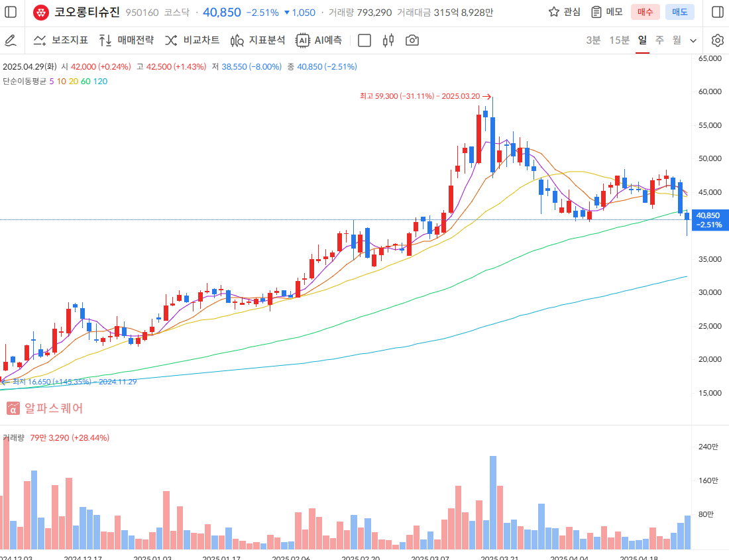Click 코스닥 market label
The height and width of the screenshot is (560, 729).
[x=177, y=13]
